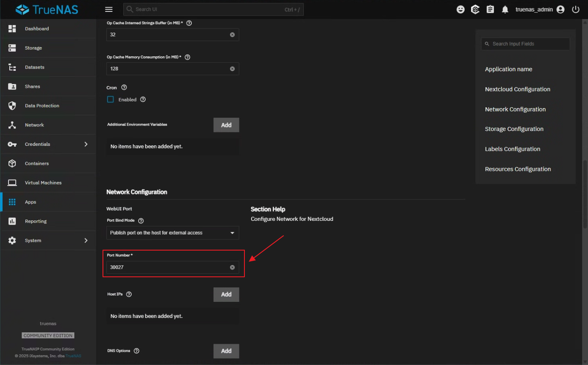Open the Datasets menu item
The image size is (588, 365).
pyautogui.click(x=48, y=67)
